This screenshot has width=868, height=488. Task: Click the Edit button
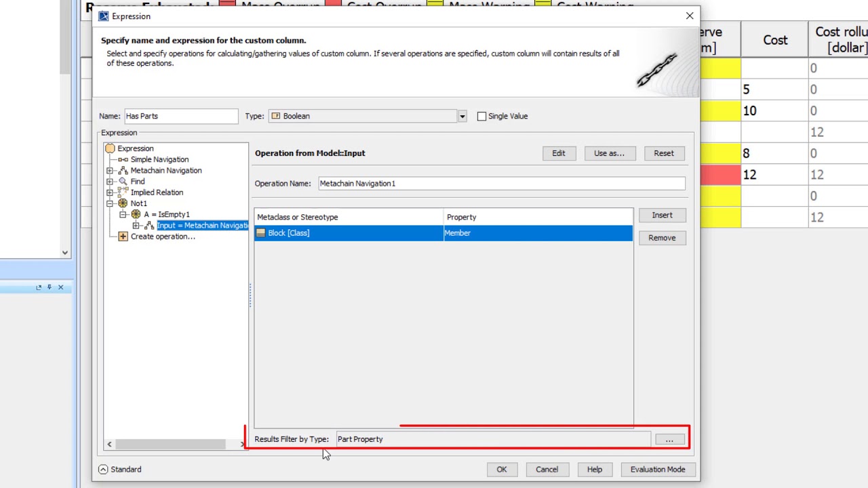(x=558, y=153)
